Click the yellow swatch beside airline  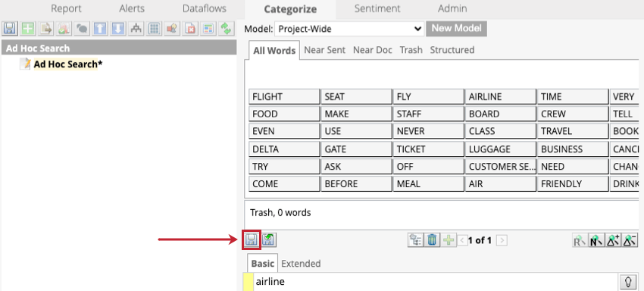(x=249, y=282)
